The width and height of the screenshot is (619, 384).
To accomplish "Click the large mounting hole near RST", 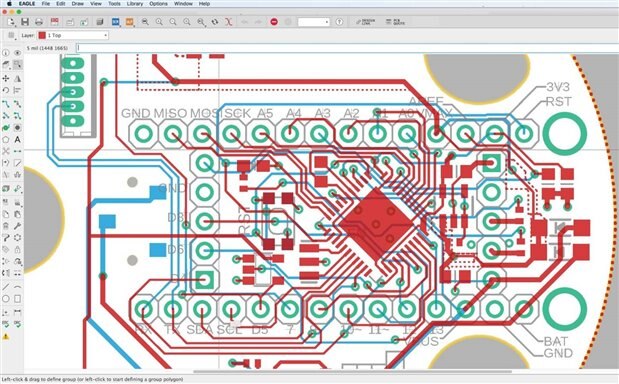I will [x=565, y=134].
